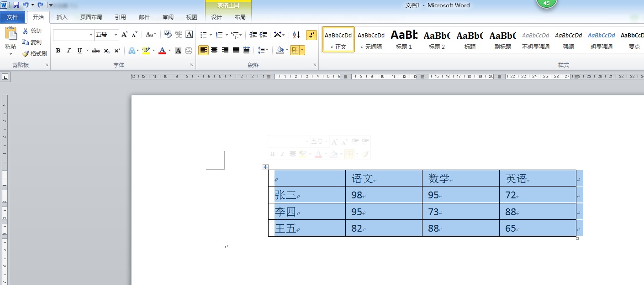This screenshot has height=285, width=644.
Task: Open the 审阅 (Review) tab
Action: point(168,17)
